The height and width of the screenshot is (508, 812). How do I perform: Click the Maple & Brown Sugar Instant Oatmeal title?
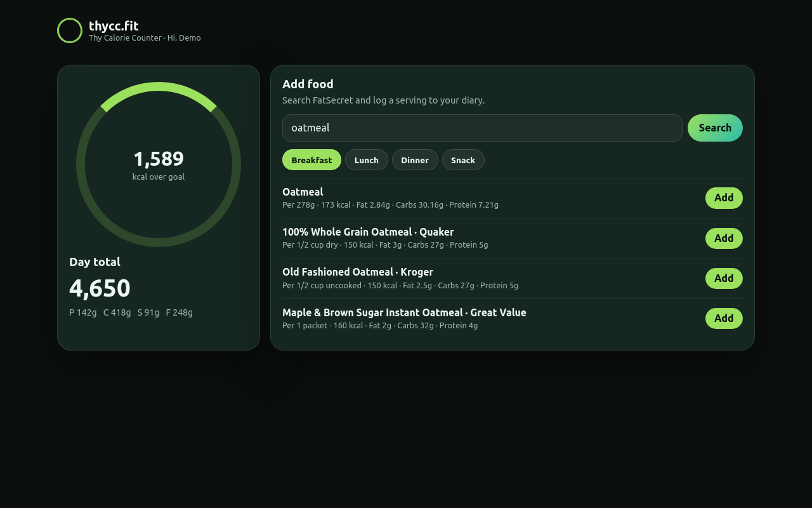click(x=404, y=312)
